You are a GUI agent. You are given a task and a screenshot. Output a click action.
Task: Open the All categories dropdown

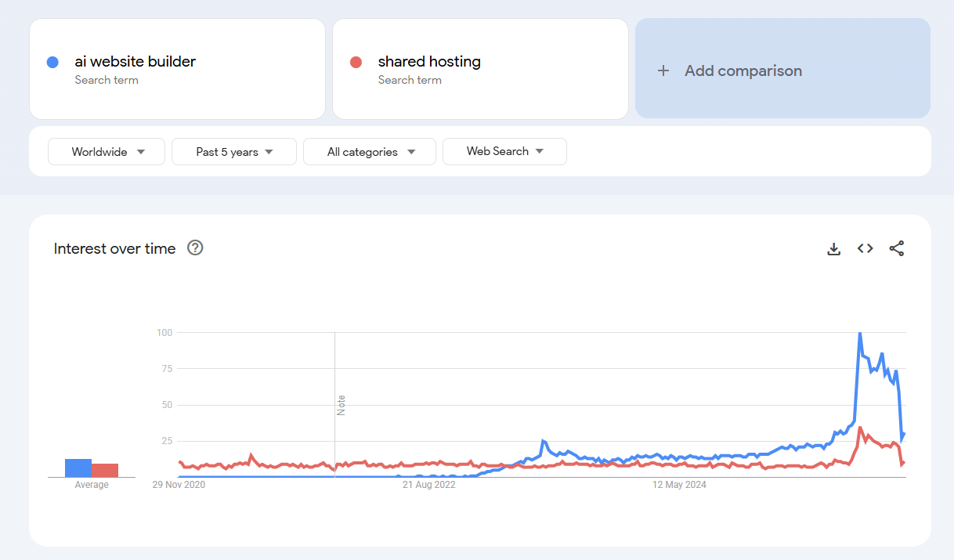coord(369,151)
